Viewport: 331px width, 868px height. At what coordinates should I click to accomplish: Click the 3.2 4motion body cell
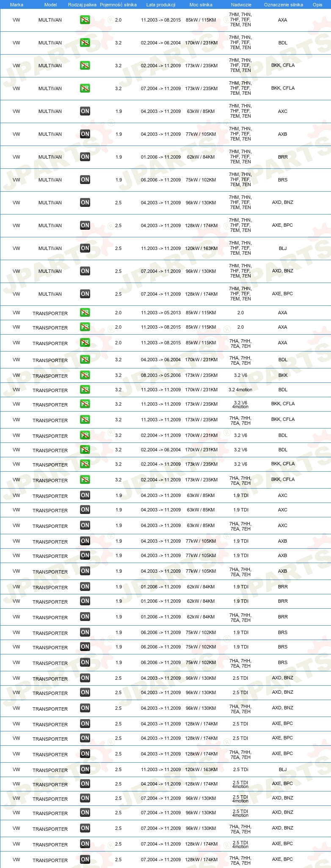pos(240,390)
